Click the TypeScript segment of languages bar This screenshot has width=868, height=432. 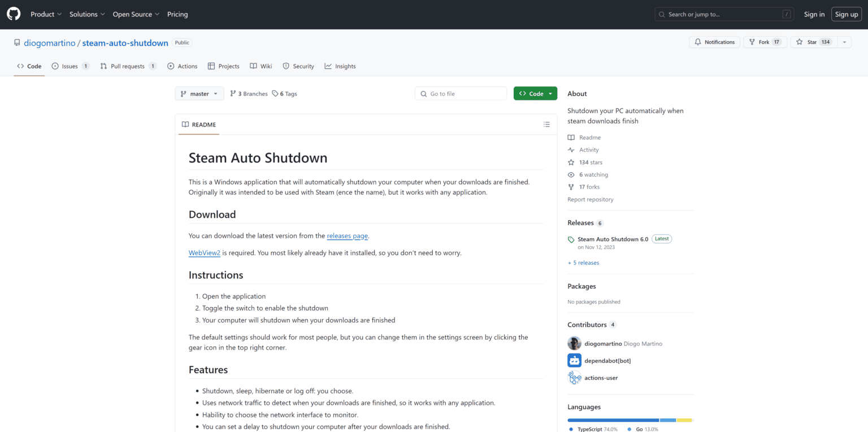coord(613,420)
